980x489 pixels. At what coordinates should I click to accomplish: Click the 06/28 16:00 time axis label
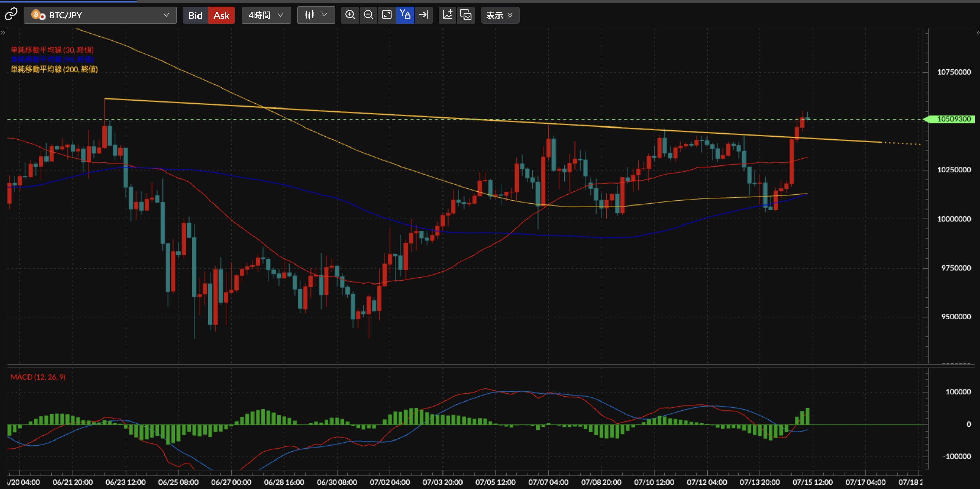(284, 482)
